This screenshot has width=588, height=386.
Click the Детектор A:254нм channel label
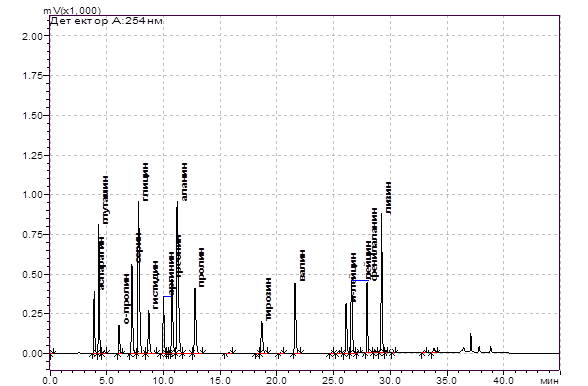click(x=106, y=21)
